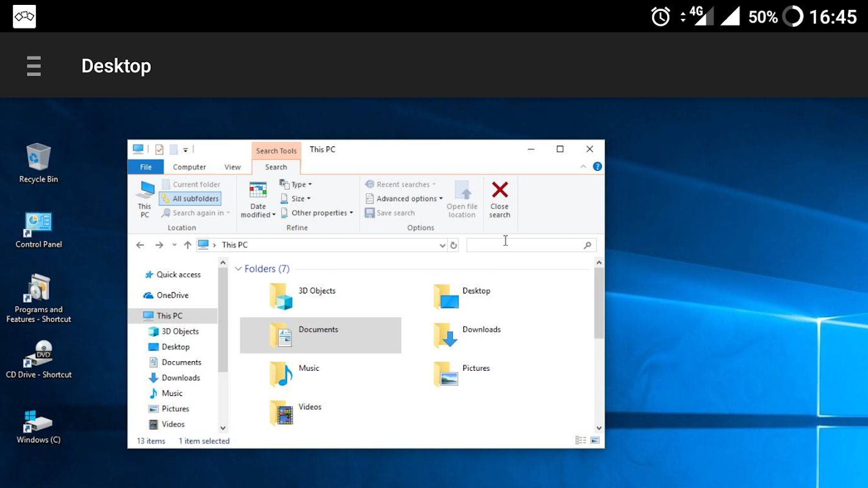Click the Date modified calendar icon

pos(258,190)
